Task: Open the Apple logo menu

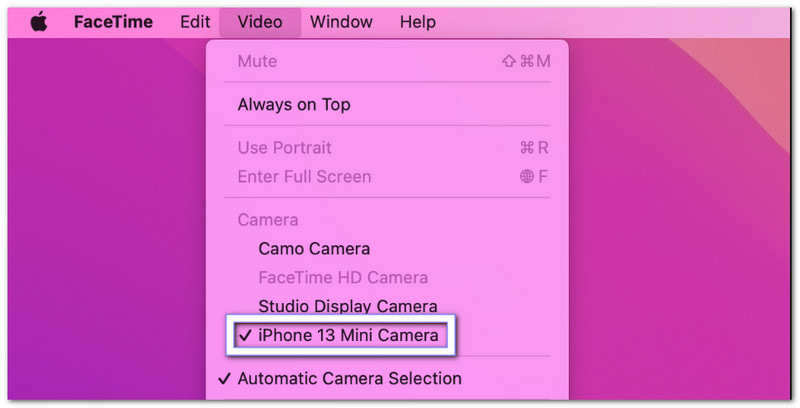Action: point(40,22)
